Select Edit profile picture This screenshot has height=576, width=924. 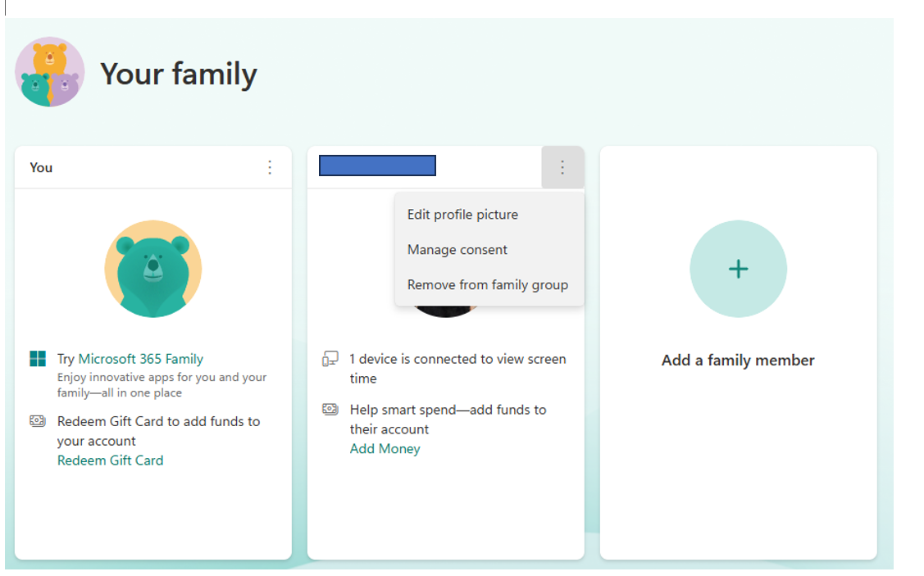(462, 215)
